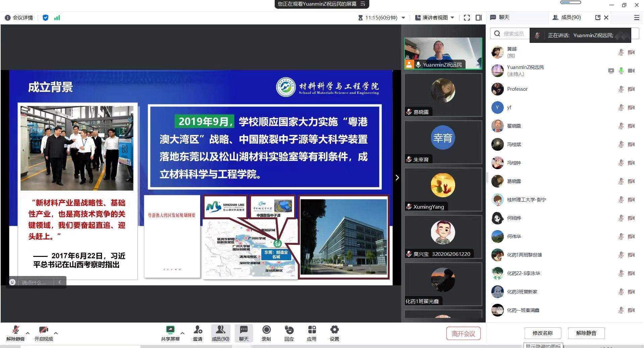Click the rename (修改名称) button
This screenshot has height=348, width=644.
click(x=542, y=333)
